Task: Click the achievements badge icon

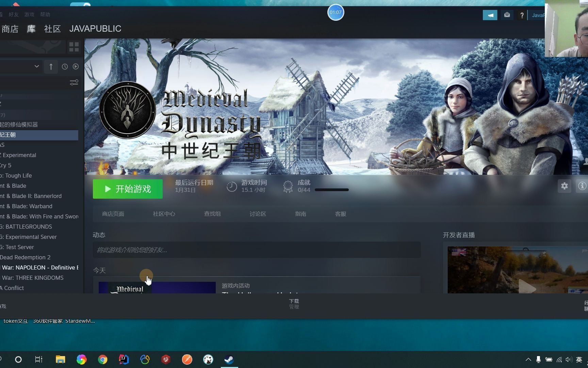Action: (x=288, y=186)
